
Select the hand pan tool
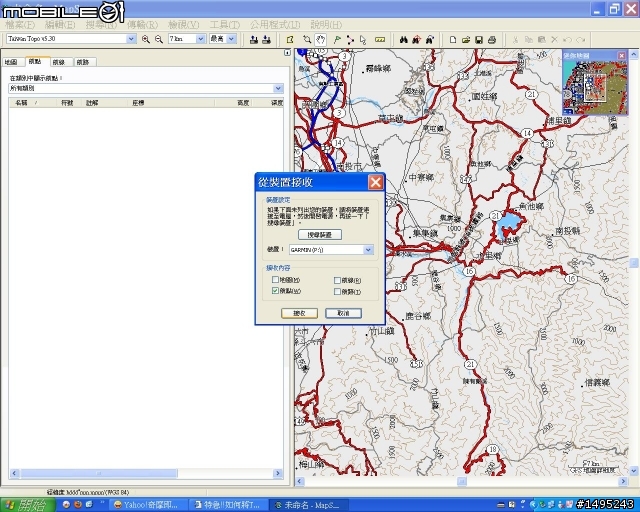pyautogui.click(x=320, y=40)
